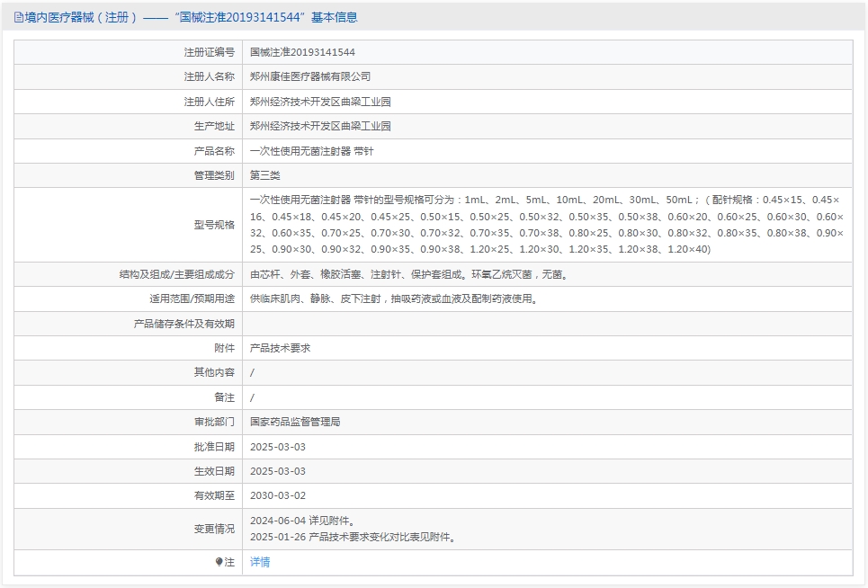Click the 结构及组成/主要组成成分 label

[177, 274]
